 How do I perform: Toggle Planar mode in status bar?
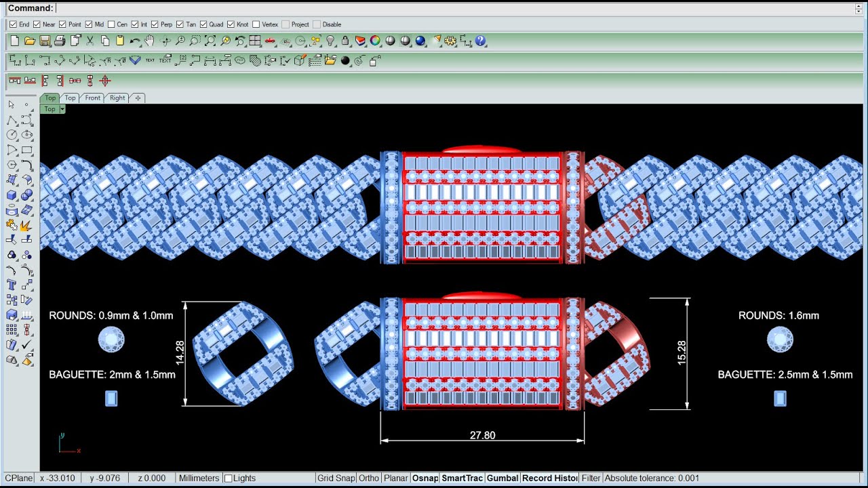[396, 478]
